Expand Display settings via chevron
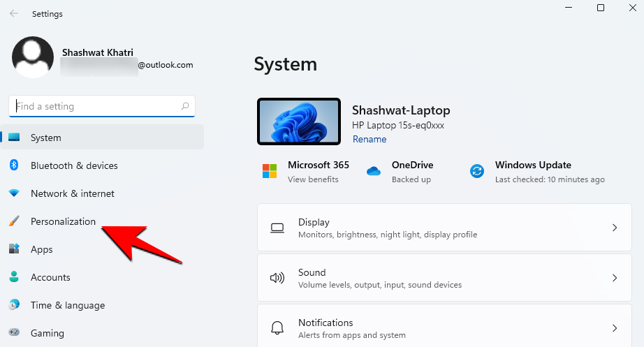 615,228
